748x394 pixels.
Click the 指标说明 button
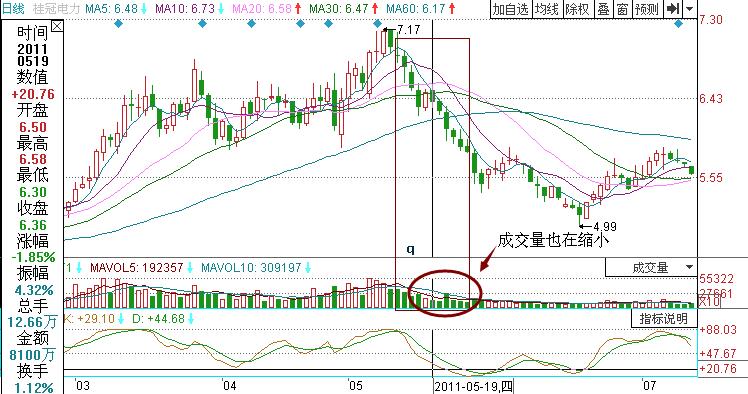pyautogui.click(x=664, y=318)
